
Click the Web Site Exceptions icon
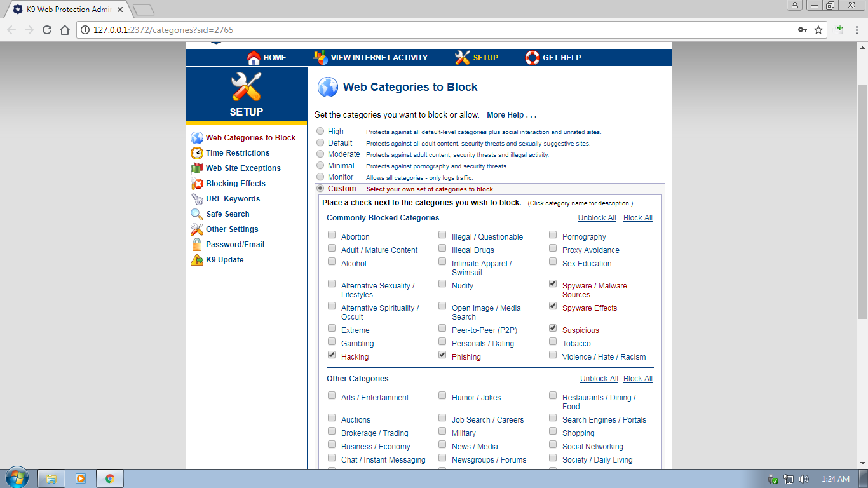[x=197, y=168]
